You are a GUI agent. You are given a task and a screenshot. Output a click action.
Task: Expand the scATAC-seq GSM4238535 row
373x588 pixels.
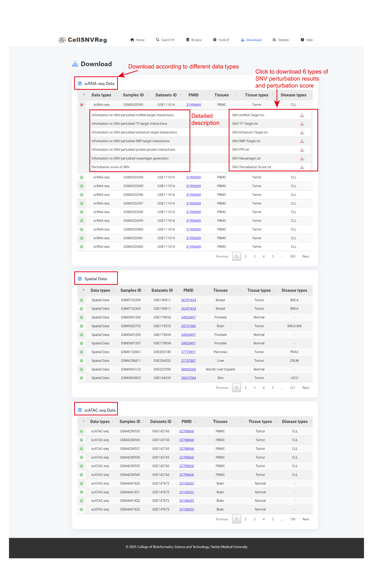tap(81, 431)
